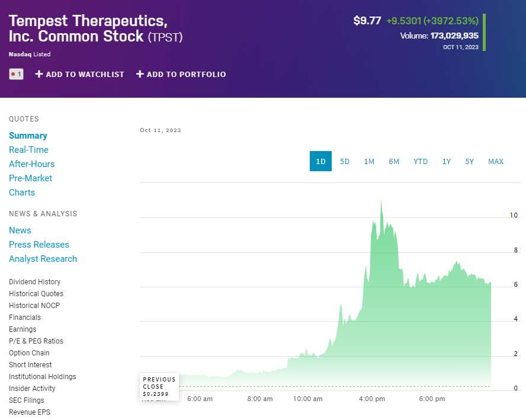Open SEC Filings link
This screenshot has width=526, height=420.
[x=26, y=400]
